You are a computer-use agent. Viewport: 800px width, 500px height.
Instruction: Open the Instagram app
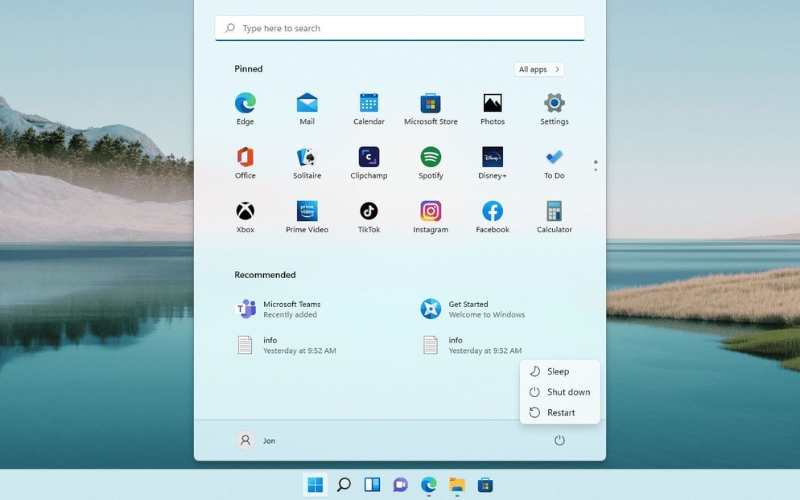pos(430,212)
